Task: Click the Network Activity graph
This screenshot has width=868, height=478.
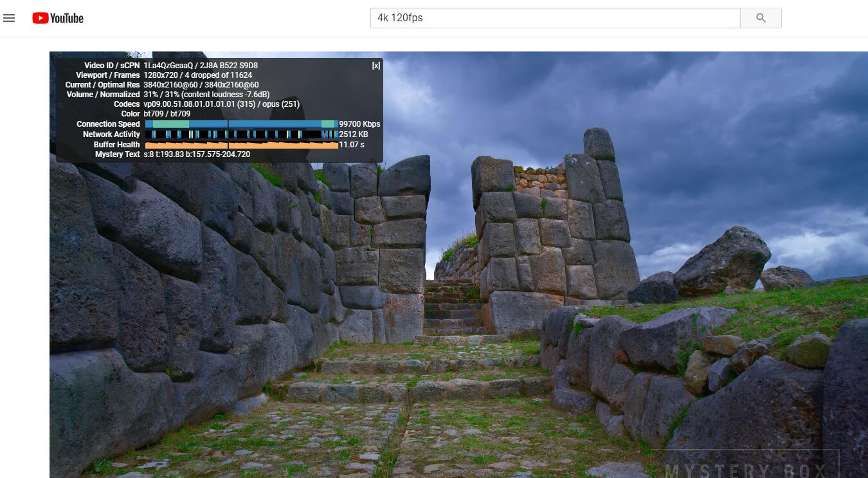Action: tap(240, 134)
